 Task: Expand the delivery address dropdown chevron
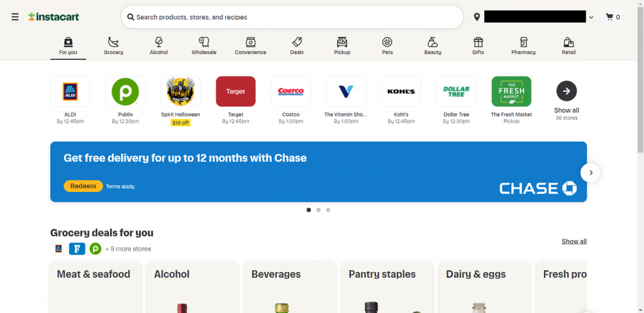[x=591, y=17]
